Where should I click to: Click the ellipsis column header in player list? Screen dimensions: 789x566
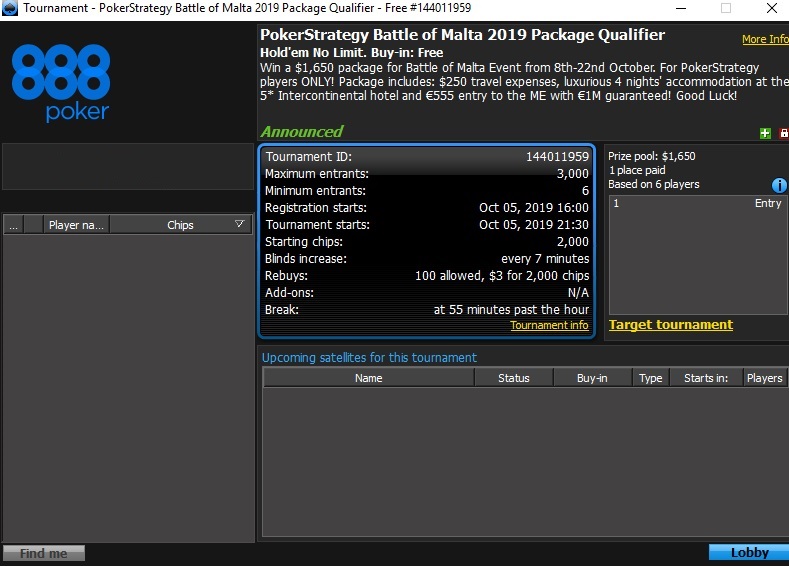(x=14, y=225)
